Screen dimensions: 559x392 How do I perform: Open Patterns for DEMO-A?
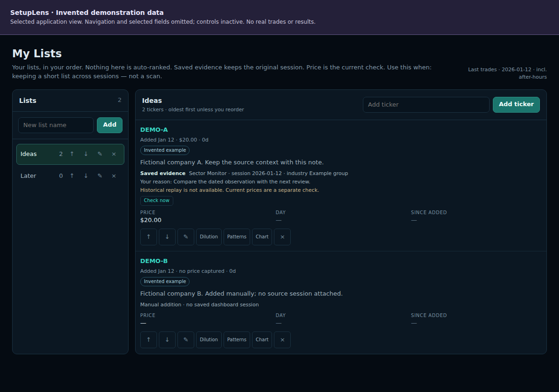click(x=237, y=237)
